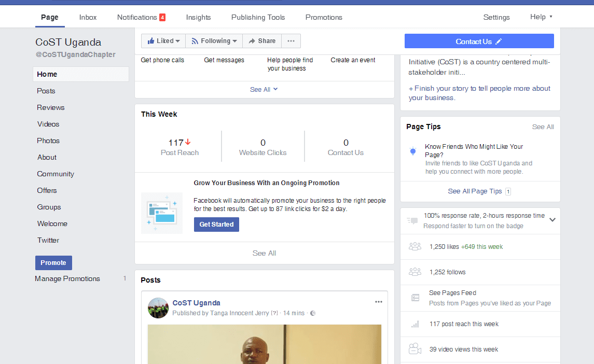This screenshot has height=364, width=594.
Task: Click Get Started for ongoing promotion
Action: pos(217,225)
